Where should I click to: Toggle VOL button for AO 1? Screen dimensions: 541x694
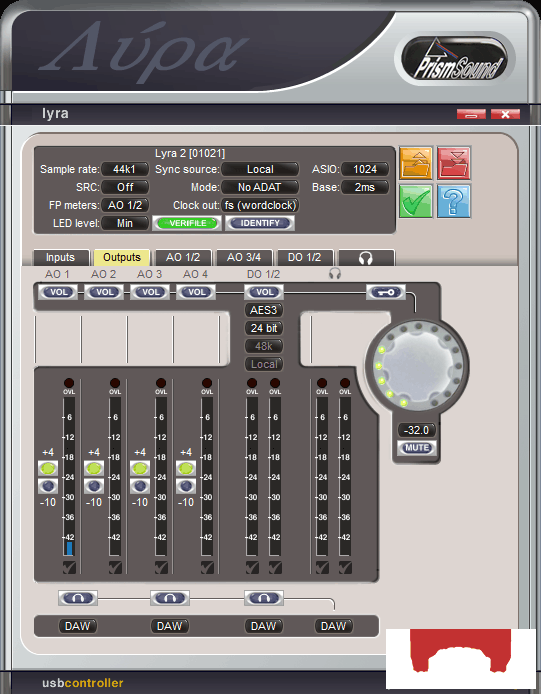[58, 292]
